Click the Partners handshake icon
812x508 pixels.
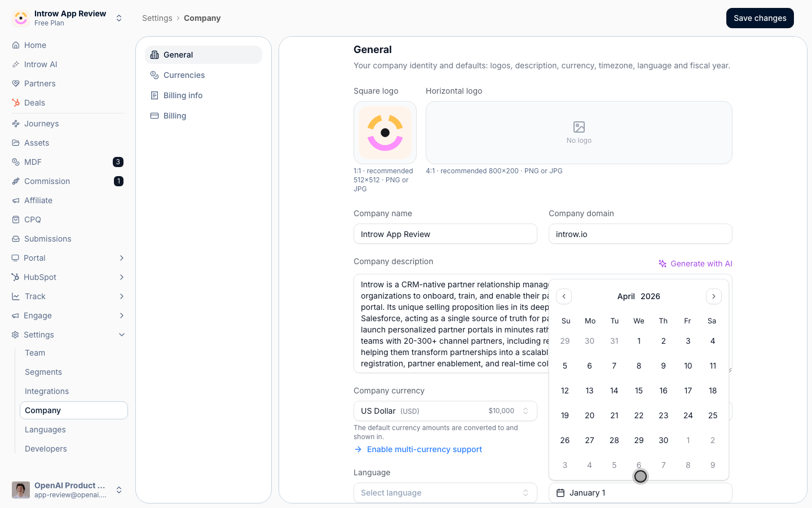(16, 84)
